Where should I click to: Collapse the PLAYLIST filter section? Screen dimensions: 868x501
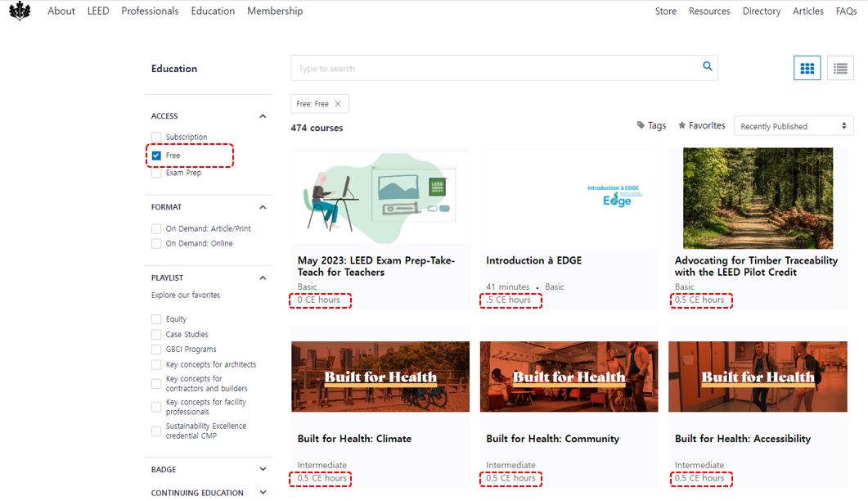click(x=263, y=278)
